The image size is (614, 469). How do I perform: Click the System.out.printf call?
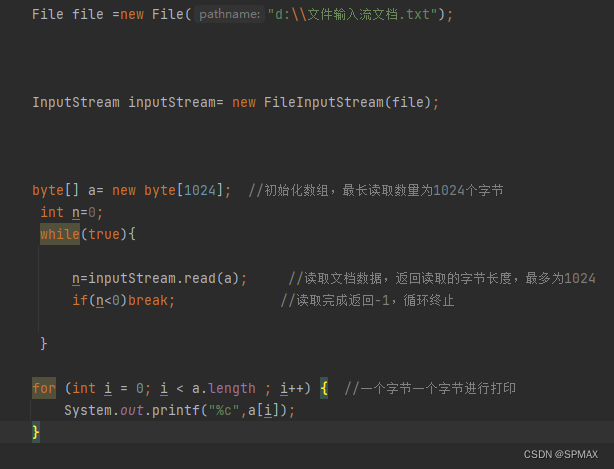click(x=179, y=410)
